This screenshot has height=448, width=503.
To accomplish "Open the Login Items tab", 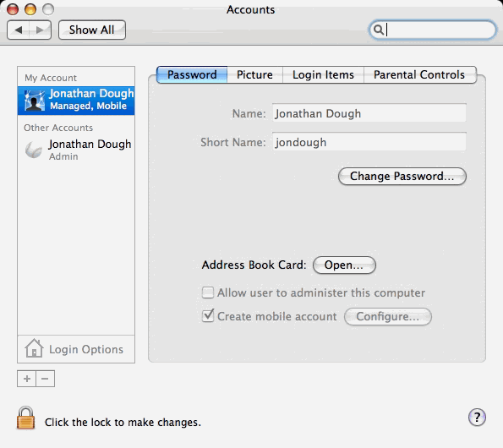I will coord(323,74).
